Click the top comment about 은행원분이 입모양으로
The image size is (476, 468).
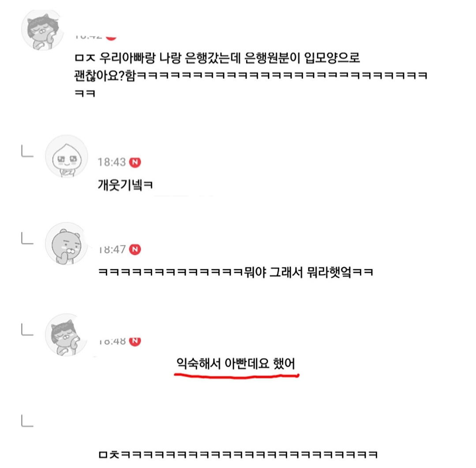point(251,75)
